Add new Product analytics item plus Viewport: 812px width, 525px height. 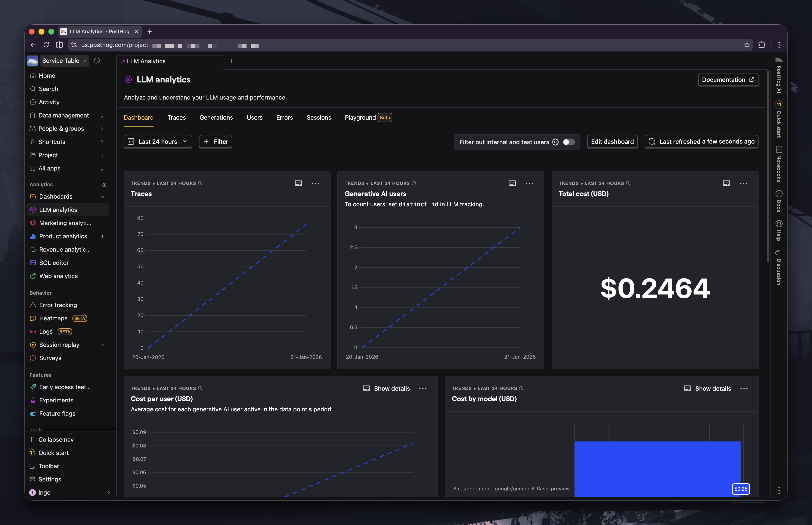pos(102,236)
